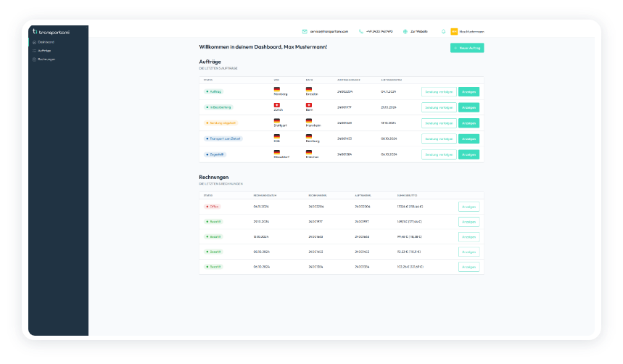Open the Max Mustermann user menu
The height and width of the screenshot is (364, 623).
click(471, 31)
